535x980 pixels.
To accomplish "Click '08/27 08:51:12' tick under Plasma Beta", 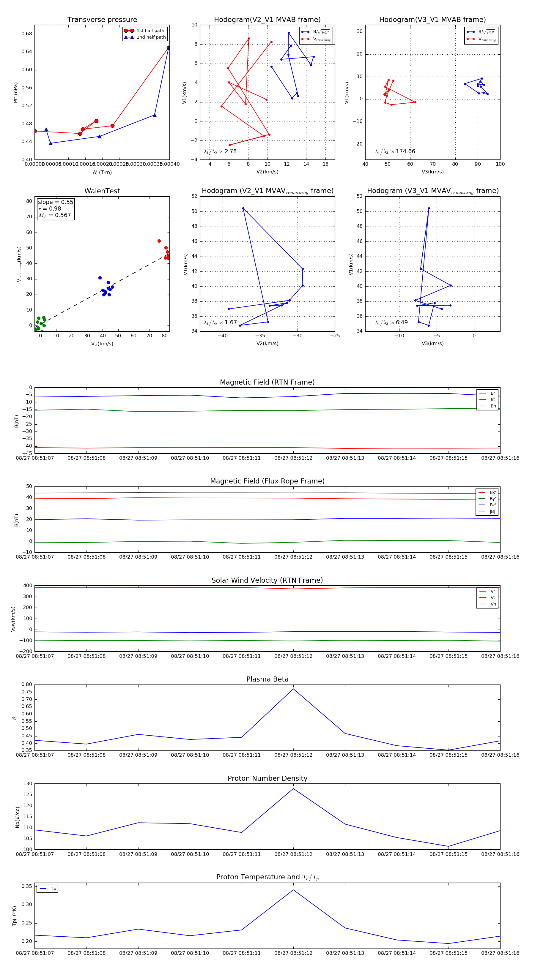I will [x=293, y=755].
